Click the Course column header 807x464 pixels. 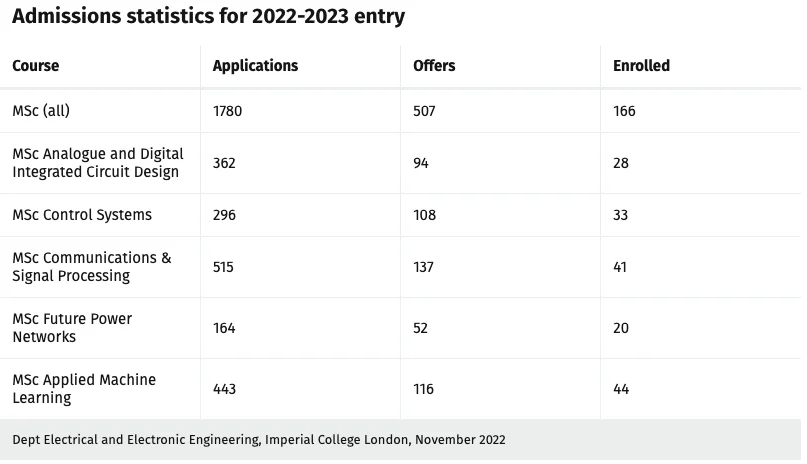click(36, 66)
